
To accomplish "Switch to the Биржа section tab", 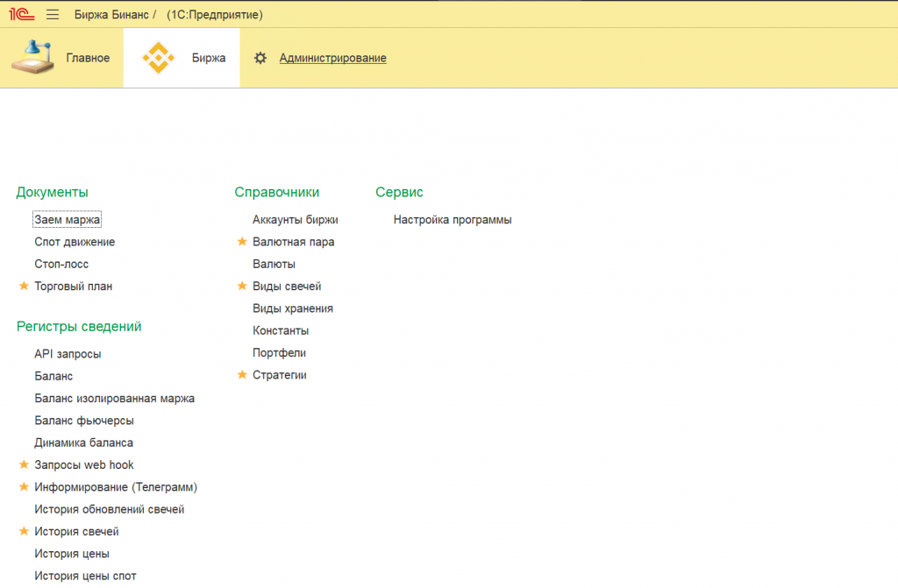I will (x=182, y=58).
